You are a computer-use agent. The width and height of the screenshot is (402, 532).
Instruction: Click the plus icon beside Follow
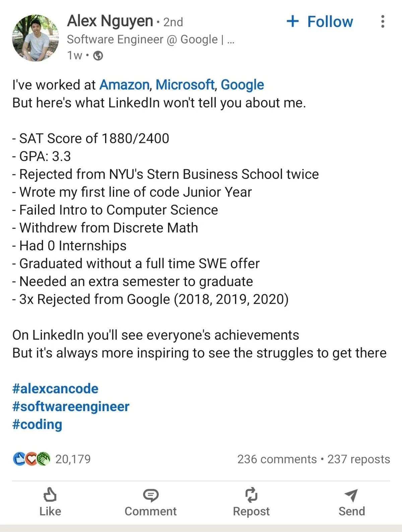pos(292,21)
